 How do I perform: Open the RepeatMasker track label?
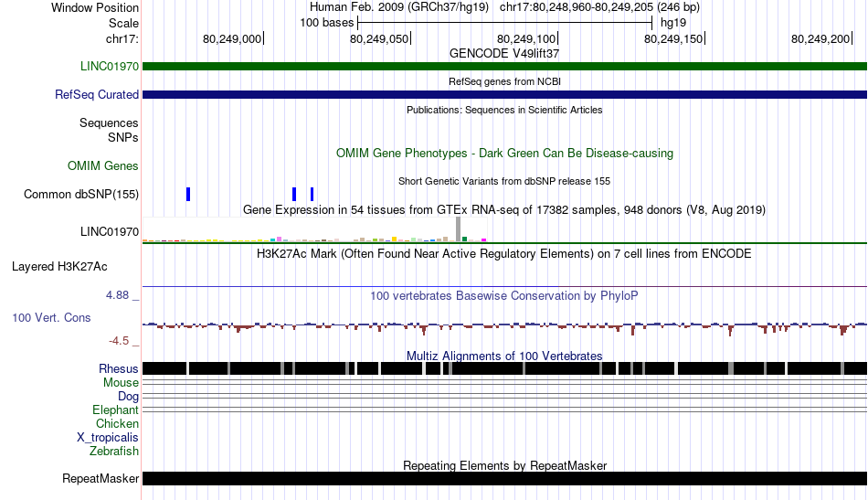101,478
